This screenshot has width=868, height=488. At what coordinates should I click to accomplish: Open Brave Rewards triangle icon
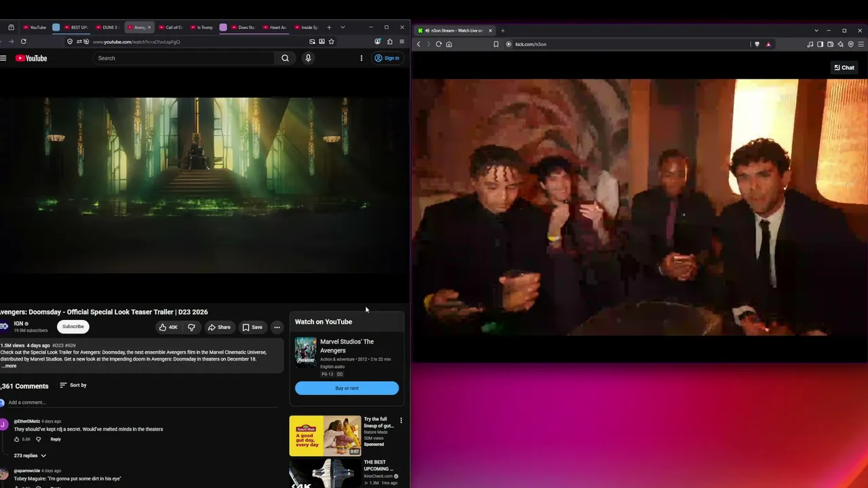pos(768,44)
